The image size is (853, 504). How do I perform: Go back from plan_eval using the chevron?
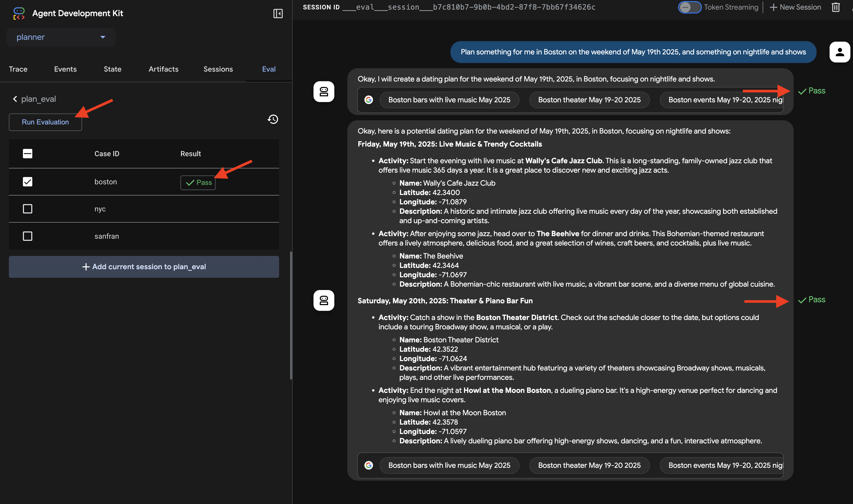tap(15, 98)
